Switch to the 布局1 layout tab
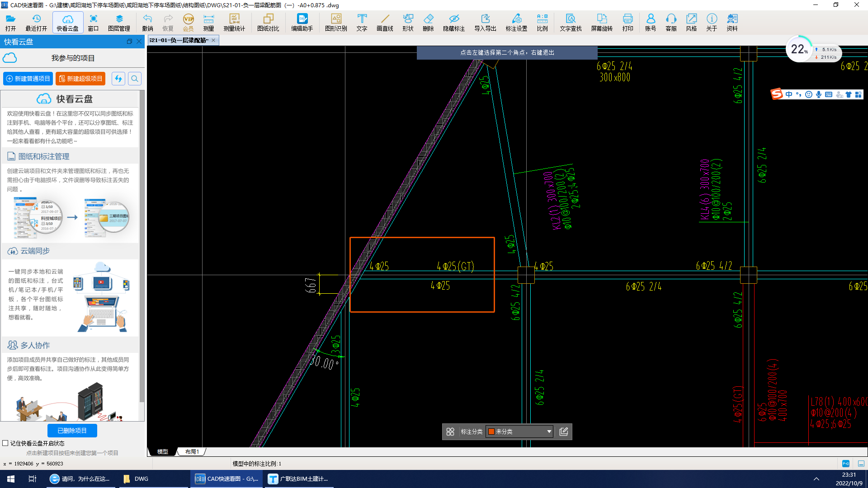This screenshot has height=488, width=868. pos(192,451)
